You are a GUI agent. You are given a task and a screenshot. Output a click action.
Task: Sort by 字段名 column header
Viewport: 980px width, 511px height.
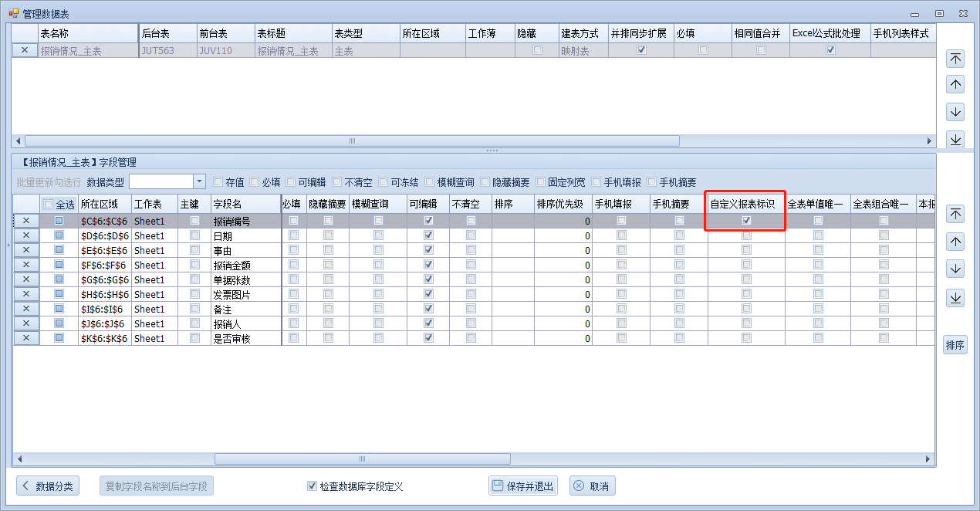coord(244,204)
